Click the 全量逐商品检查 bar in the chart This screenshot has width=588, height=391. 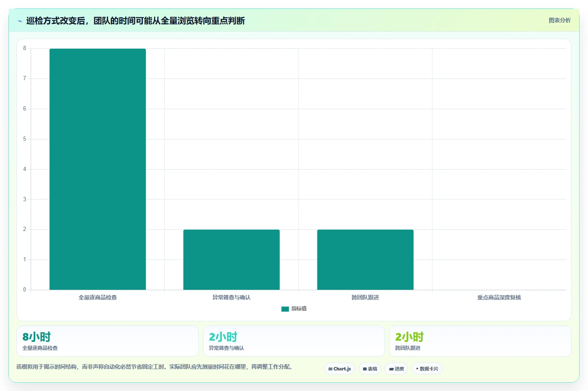point(98,169)
